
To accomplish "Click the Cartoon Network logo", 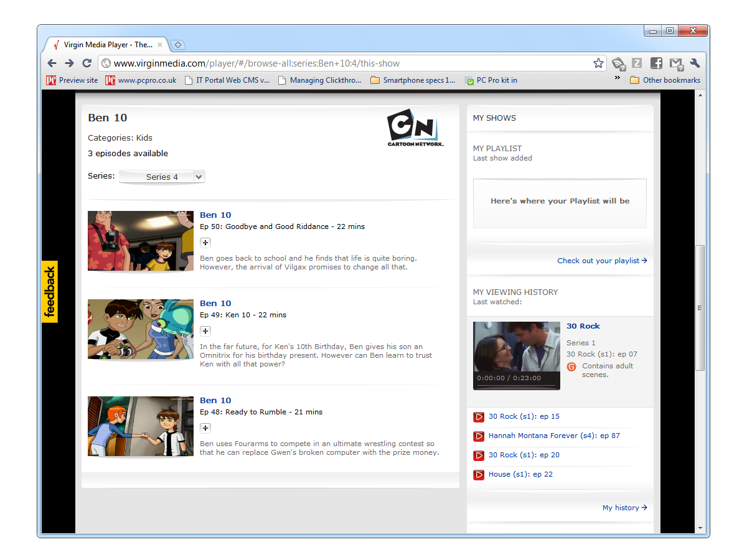I will coord(415,128).
